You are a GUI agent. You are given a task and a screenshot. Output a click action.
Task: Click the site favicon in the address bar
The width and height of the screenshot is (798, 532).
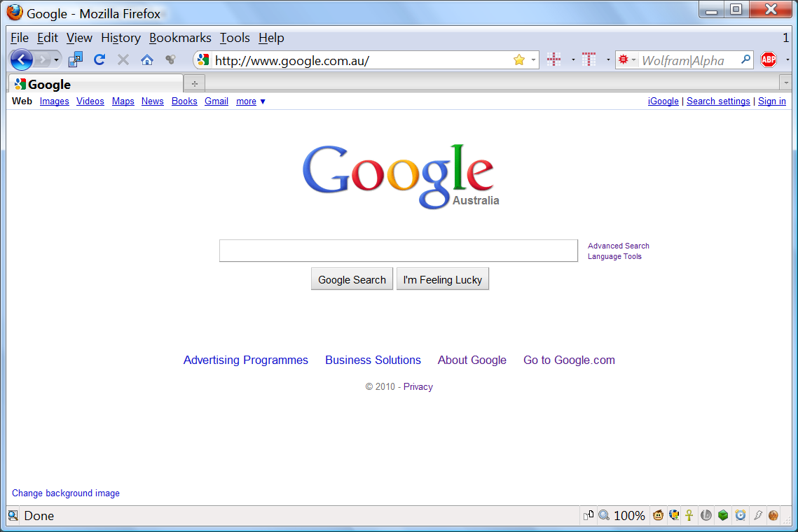(204, 60)
